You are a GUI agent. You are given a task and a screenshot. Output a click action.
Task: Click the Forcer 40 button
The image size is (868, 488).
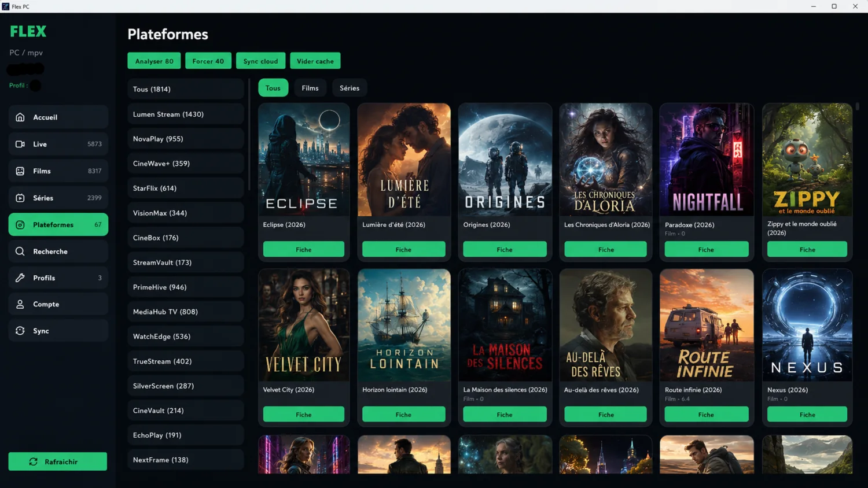[x=208, y=61]
